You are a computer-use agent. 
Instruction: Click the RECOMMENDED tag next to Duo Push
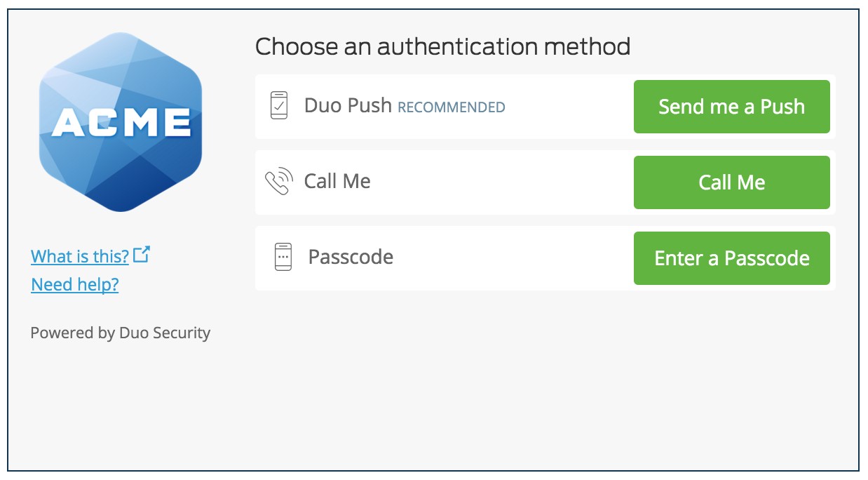[452, 107]
